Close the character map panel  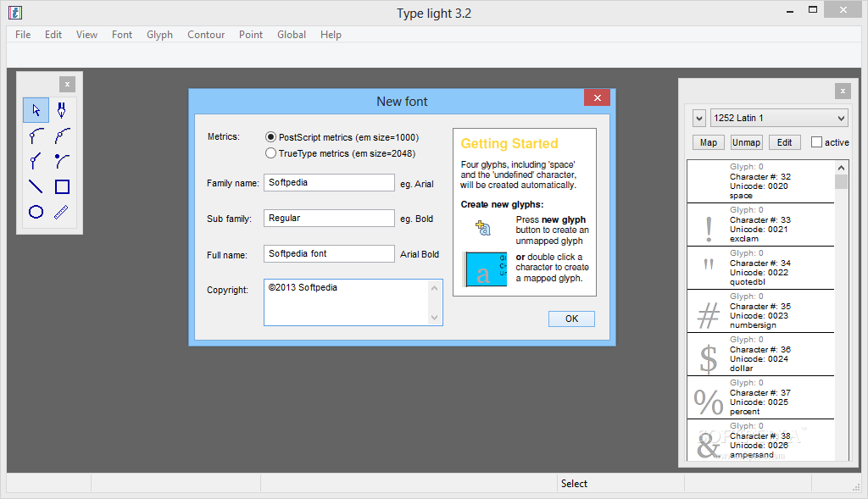[843, 91]
